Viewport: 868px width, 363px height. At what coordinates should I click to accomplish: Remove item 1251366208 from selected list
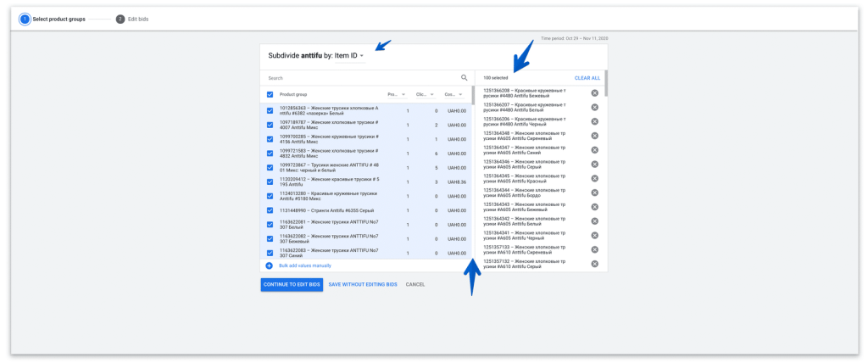pos(594,93)
